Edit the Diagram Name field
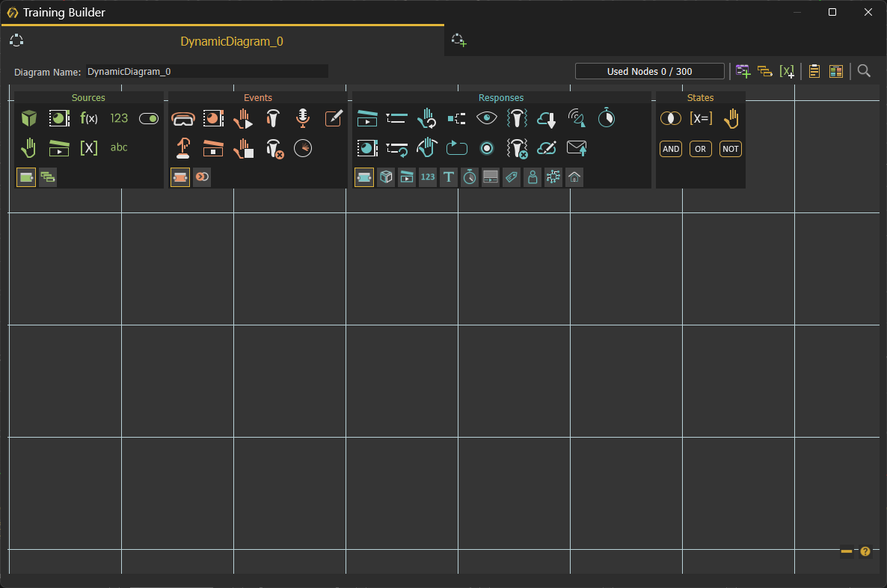Viewport: 887px width, 588px height. point(207,71)
